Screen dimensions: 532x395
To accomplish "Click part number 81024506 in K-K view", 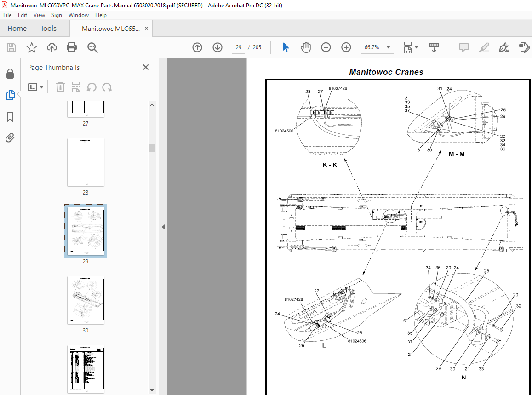I will click(284, 131).
